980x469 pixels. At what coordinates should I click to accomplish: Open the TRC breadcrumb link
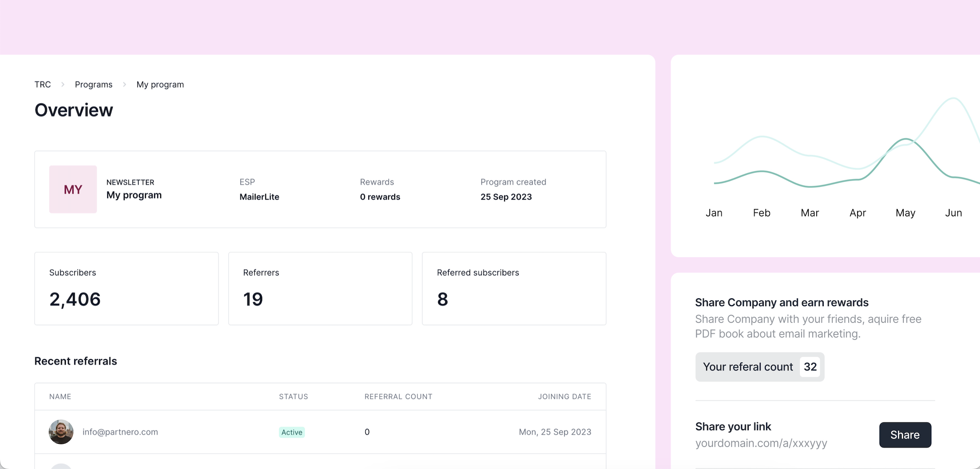point(43,84)
